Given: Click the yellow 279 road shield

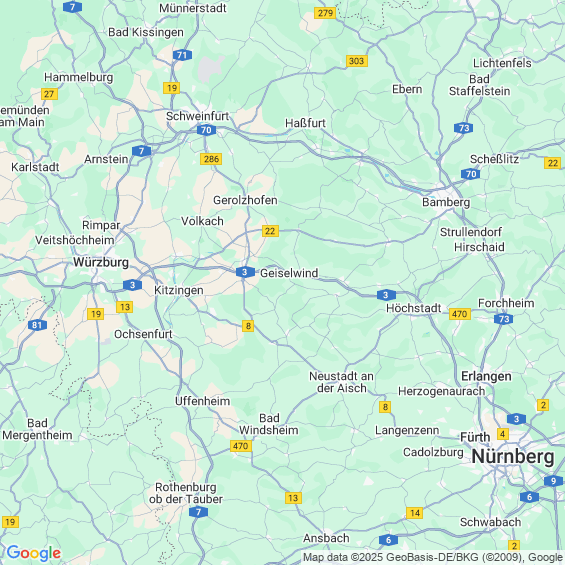Looking at the screenshot, I should click(325, 13).
